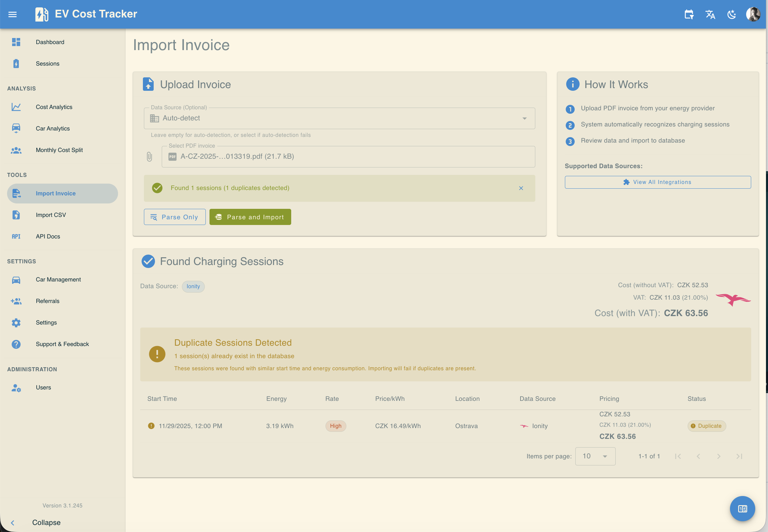Open Car Analytics from the sidebar
The height and width of the screenshot is (532, 768).
53,128
